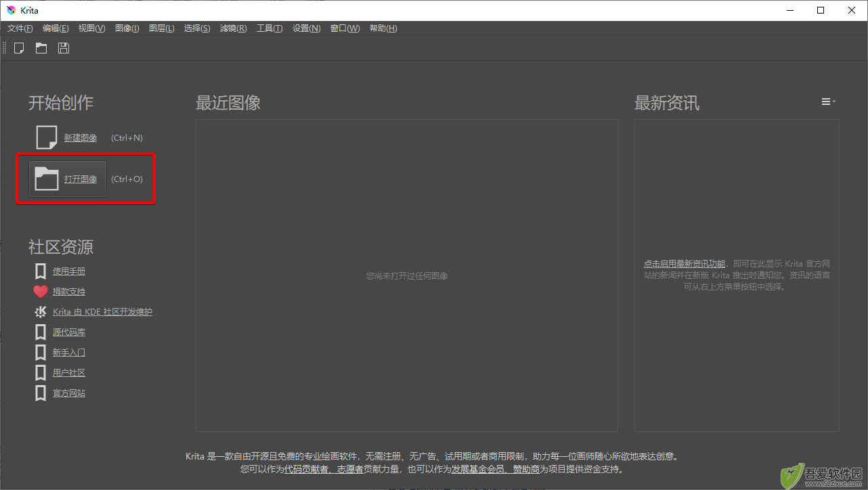Click the bookmark icon beside 使用手册
The image size is (868, 490).
tap(41, 271)
